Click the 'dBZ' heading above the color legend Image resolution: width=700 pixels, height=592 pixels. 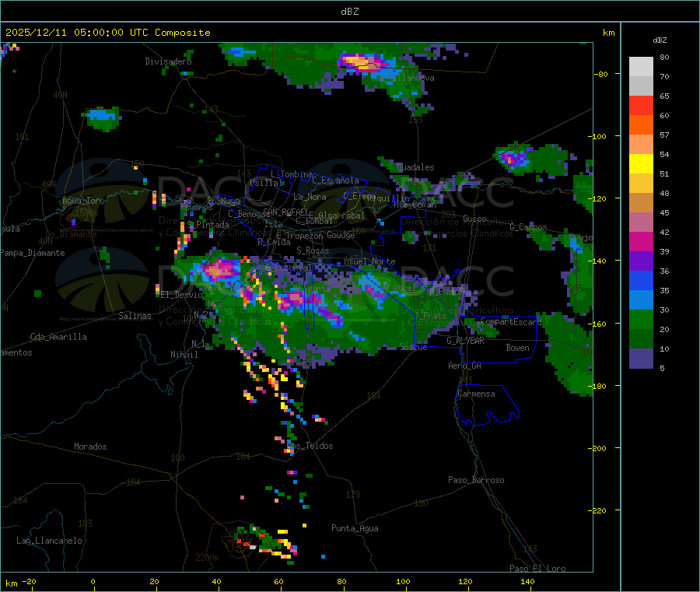coord(660,40)
